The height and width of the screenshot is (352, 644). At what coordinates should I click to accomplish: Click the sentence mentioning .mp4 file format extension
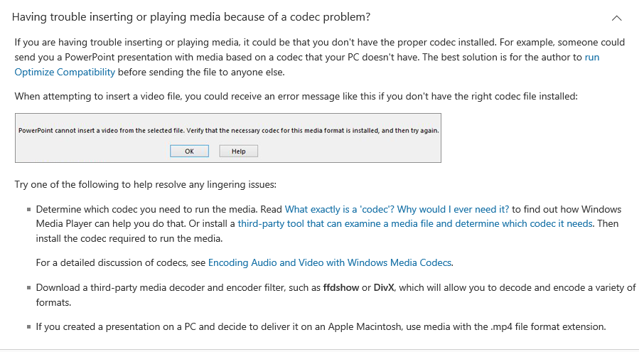(x=321, y=326)
